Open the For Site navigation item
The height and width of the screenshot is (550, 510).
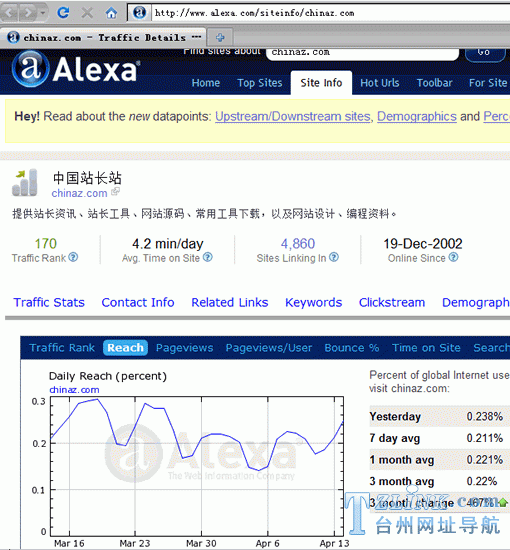tap(489, 83)
